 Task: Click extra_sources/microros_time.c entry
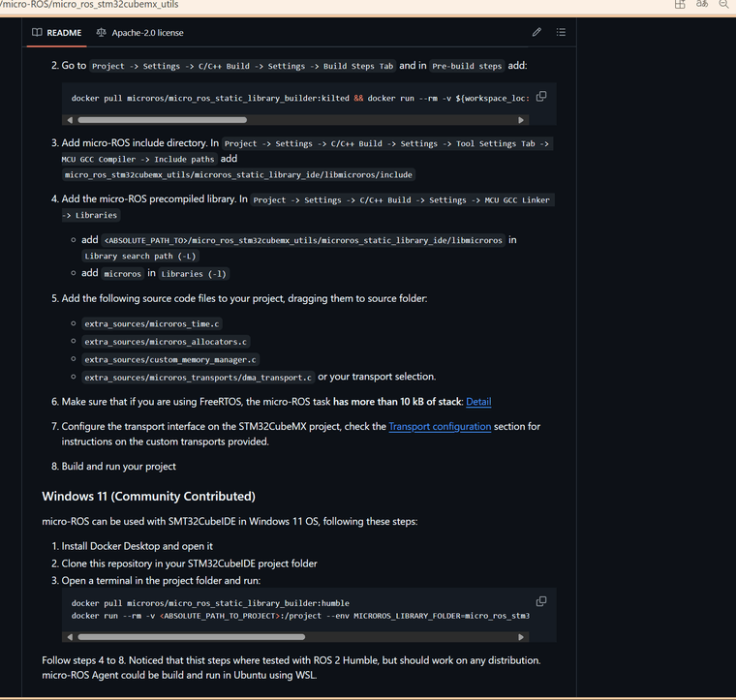click(152, 323)
